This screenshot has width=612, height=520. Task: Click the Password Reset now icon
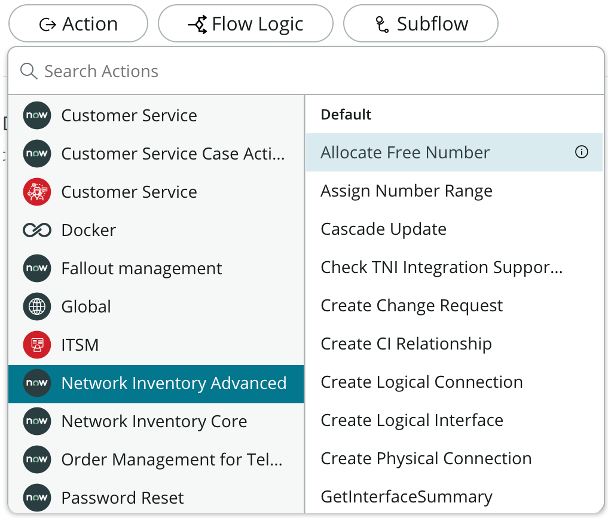click(x=37, y=498)
